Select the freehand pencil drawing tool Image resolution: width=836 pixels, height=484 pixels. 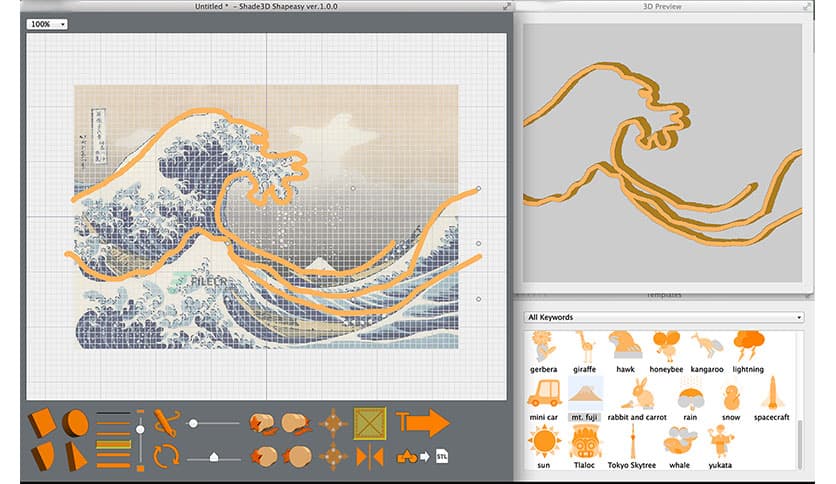(x=166, y=423)
